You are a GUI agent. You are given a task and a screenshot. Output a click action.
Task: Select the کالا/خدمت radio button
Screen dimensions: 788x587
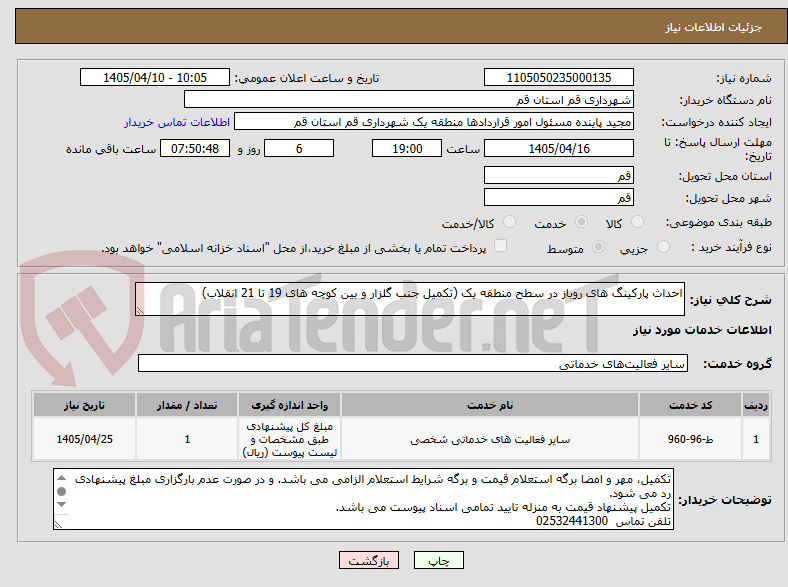click(x=510, y=222)
